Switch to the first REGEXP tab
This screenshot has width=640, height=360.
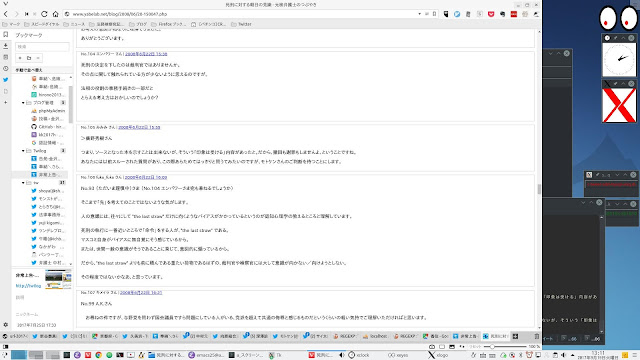coord(345,336)
